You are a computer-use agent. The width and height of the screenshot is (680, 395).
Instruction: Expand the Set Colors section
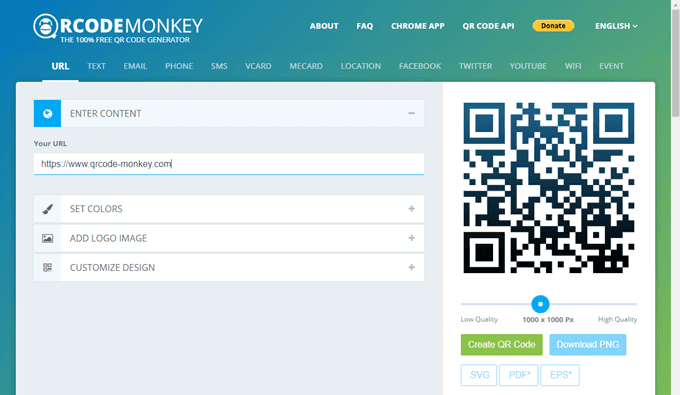411,209
